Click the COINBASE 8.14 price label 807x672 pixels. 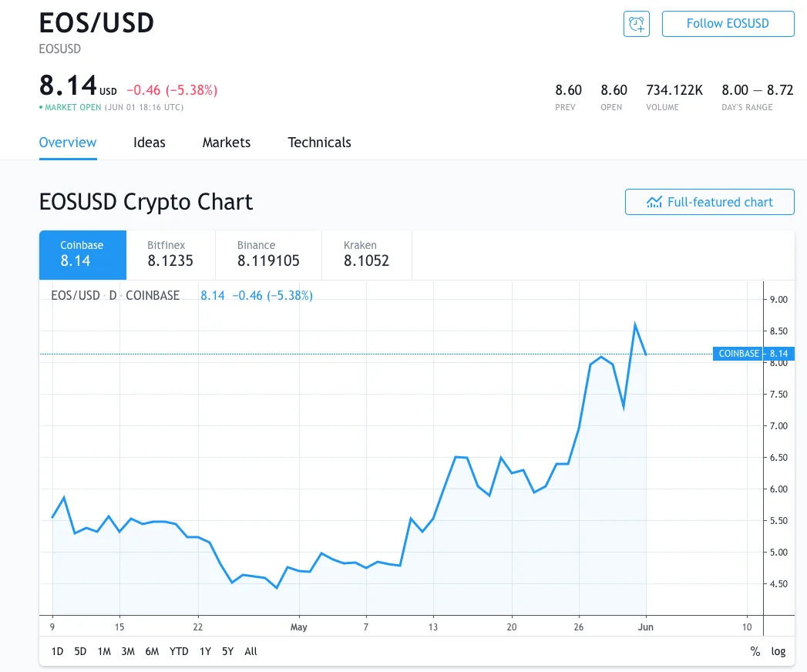click(x=754, y=354)
